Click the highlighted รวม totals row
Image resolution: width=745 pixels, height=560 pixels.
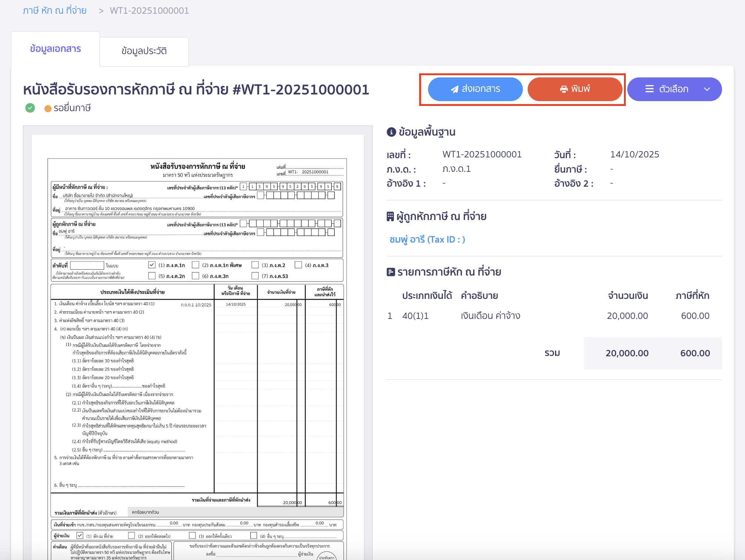[x=652, y=353]
